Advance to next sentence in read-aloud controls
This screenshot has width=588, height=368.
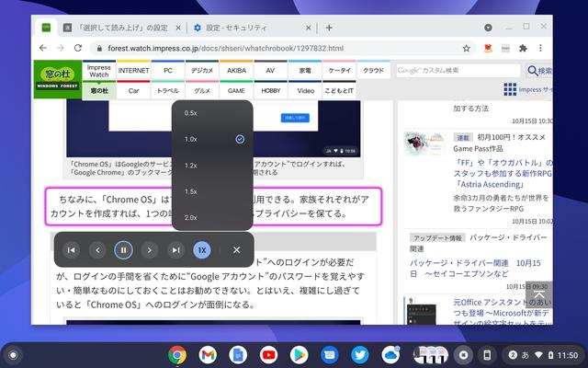(x=149, y=250)
